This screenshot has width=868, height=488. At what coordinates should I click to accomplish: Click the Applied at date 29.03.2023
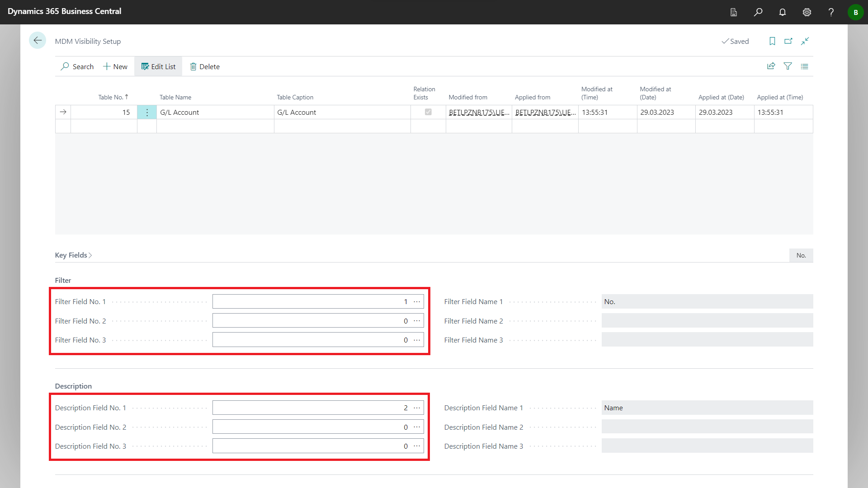[725, 112]
